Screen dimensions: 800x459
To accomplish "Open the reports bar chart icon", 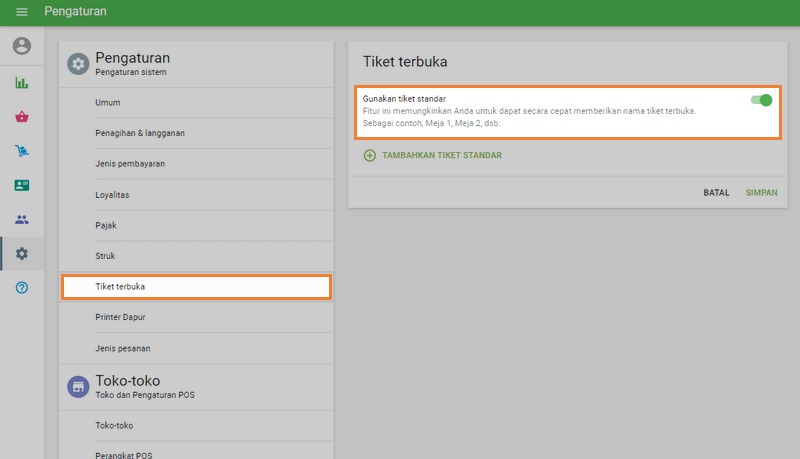I will pos(22,83).
